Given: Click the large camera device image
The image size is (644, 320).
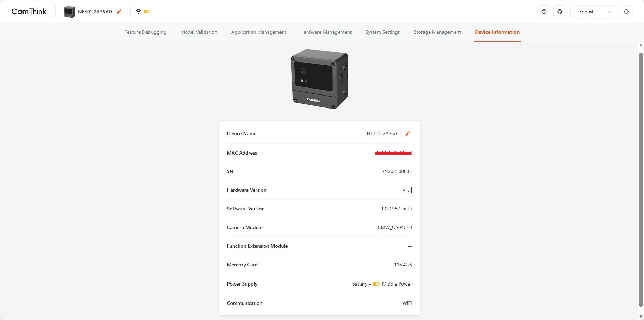Looking at the screenshot, I should point(319,79).
